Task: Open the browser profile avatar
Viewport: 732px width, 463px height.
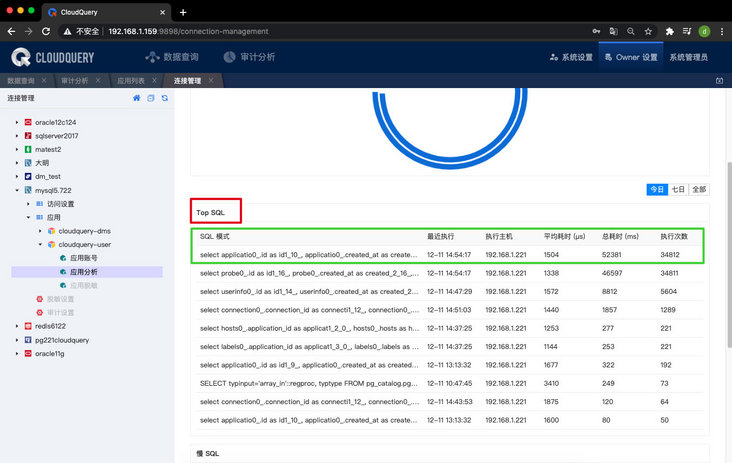Action: (x=704, y=31)
